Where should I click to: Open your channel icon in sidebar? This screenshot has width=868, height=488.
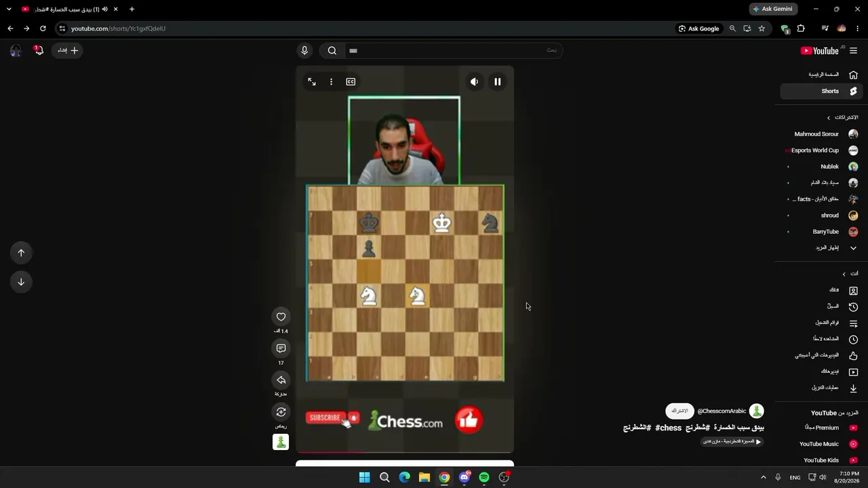pos(853,290)
